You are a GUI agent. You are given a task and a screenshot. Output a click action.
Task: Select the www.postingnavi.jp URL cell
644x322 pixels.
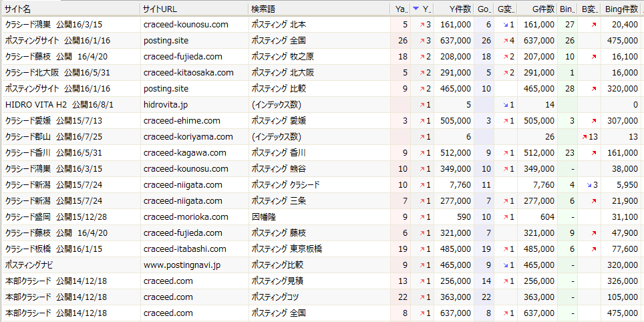pyautogui.click(x=182, y=265)
